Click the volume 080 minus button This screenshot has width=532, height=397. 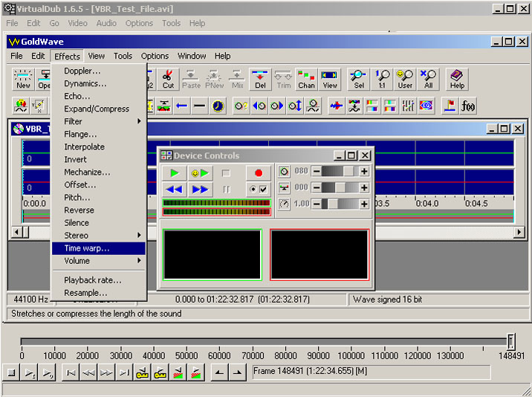tap(317, 171)
